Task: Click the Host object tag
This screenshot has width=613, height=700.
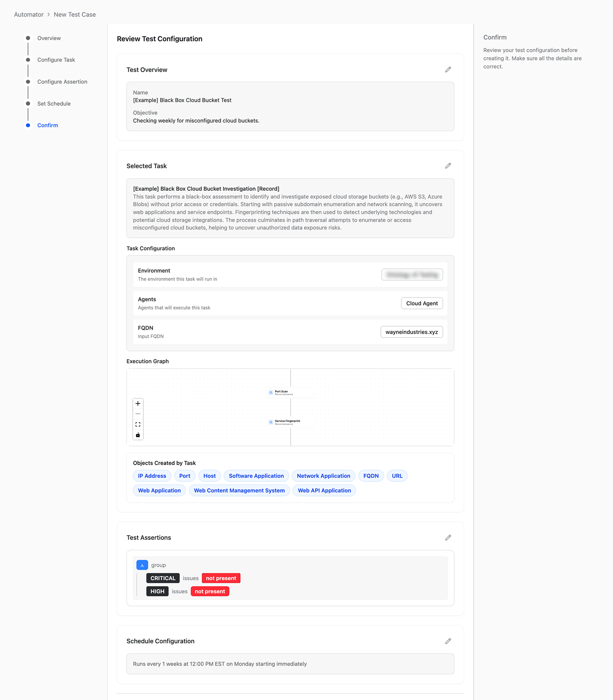Action: (209, 476)
